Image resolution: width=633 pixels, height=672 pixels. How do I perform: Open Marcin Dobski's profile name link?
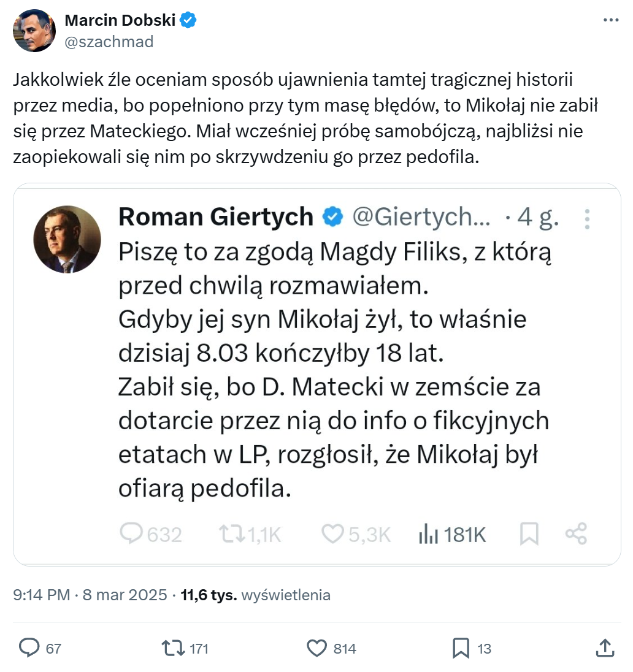point(121,20)
